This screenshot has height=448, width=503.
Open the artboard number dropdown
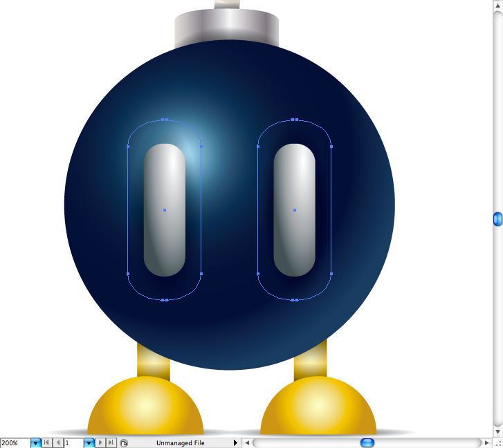click(x=89, y=442)
